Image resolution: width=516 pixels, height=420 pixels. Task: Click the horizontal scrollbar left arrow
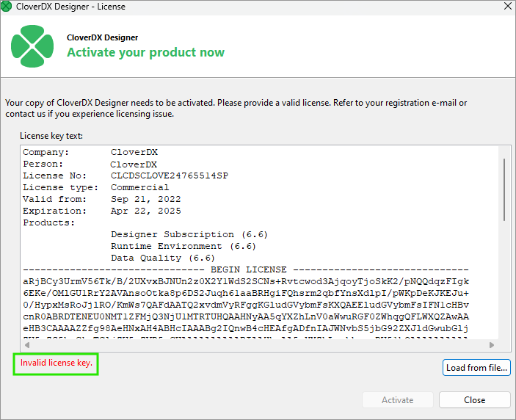pyautogui.click(x=27, y=345)
